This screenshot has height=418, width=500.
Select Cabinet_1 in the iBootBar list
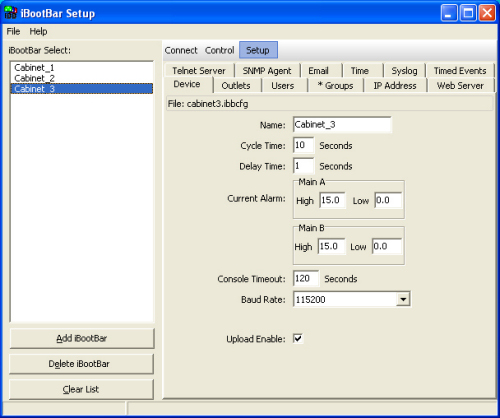pos(82,68)
